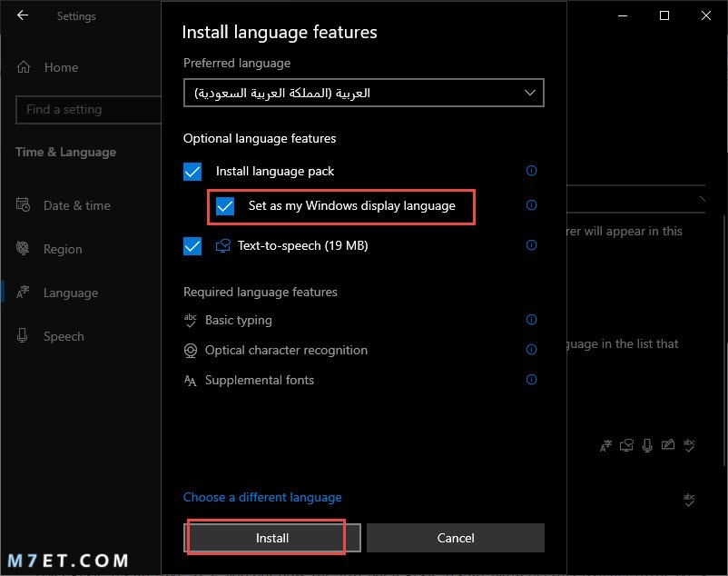Click the Basic typing label
Image resolution: width=728 pixels, height=576 pixels.
[x=238, y=320]
